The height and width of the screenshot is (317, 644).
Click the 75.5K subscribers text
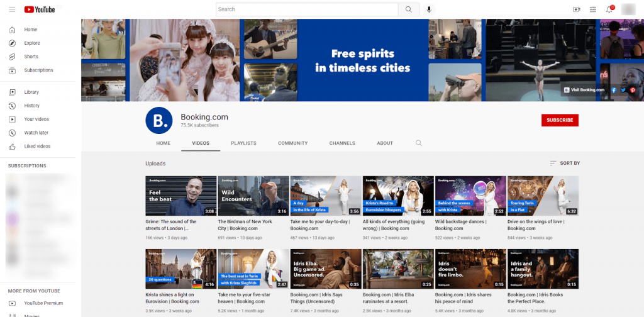(x=199, y=125)
